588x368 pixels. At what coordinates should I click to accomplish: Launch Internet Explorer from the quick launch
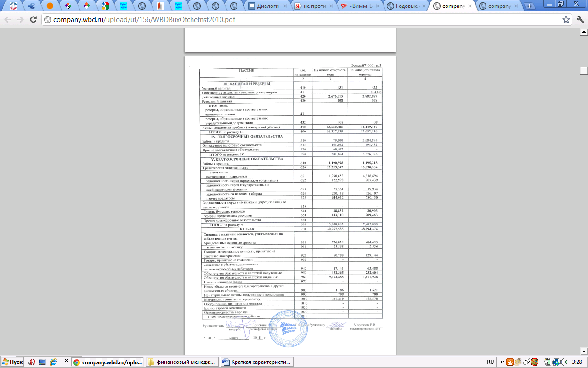point(53,362)
